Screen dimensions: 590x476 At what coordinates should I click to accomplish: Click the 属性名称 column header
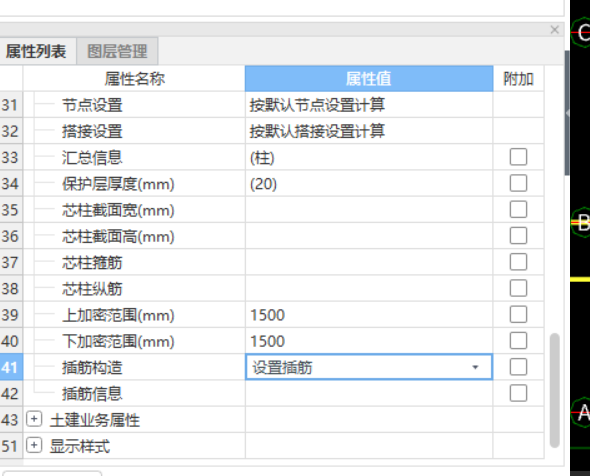tap(134, 79)
